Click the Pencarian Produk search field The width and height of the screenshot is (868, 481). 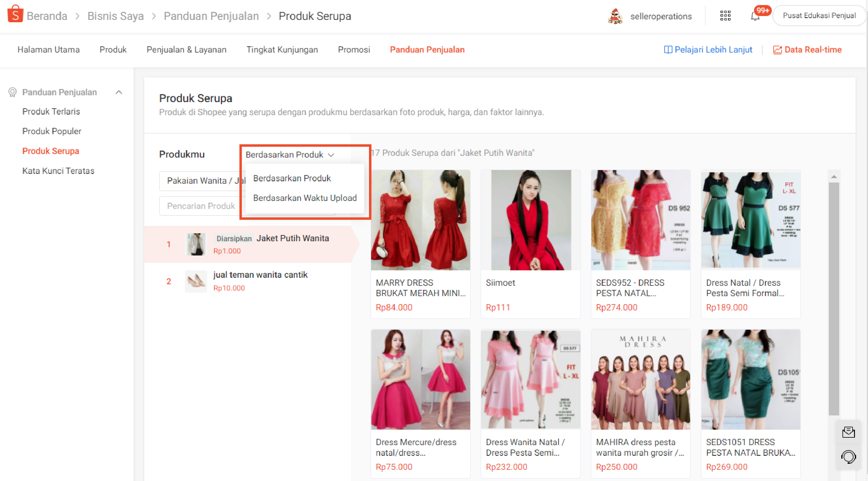tap(200, 206)
